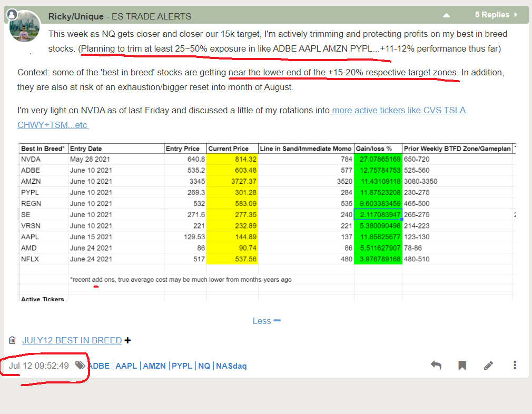Screen dimensions: 532x414
Task: Click the Entry Date column header
Action: click(x=116, y=149)
